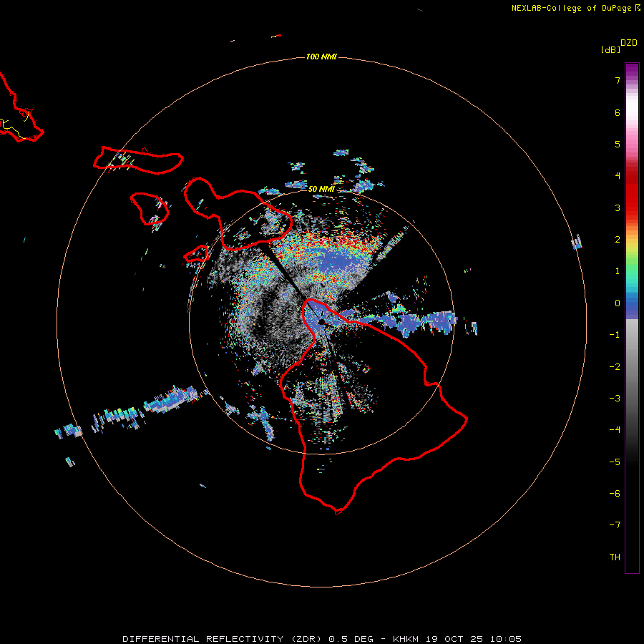Image resolution: width=644 pixels, height=644 pixels.
Task: Click the -5 dB legend label
Action: point(615,462)
